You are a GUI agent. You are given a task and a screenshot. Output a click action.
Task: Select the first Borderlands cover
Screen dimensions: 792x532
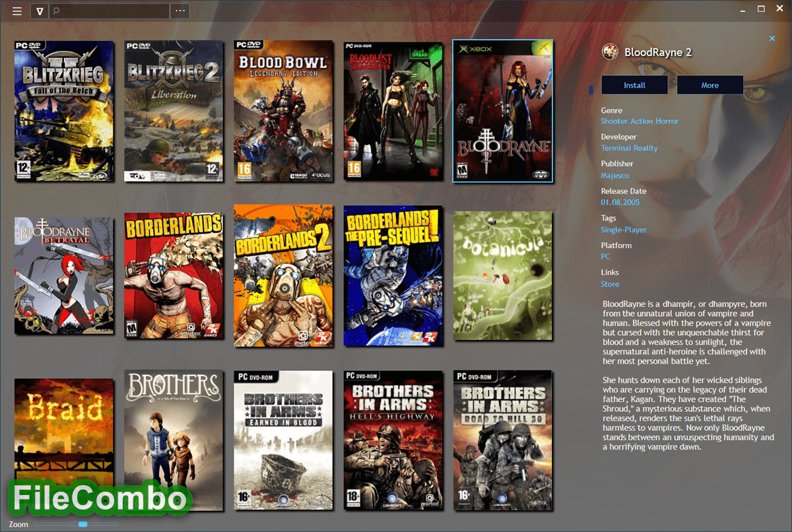[174, 275]
